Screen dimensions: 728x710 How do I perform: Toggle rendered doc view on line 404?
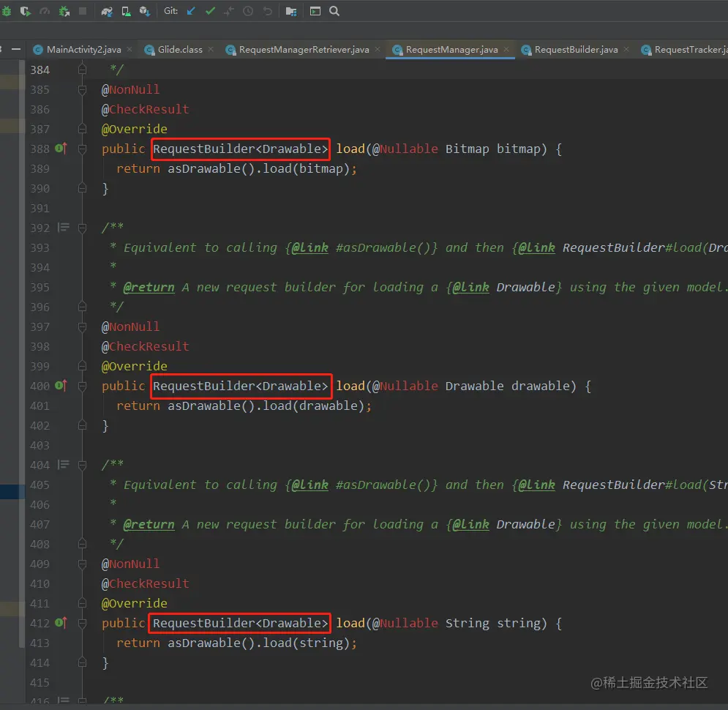pyautogui.click(x=63, y=465)
